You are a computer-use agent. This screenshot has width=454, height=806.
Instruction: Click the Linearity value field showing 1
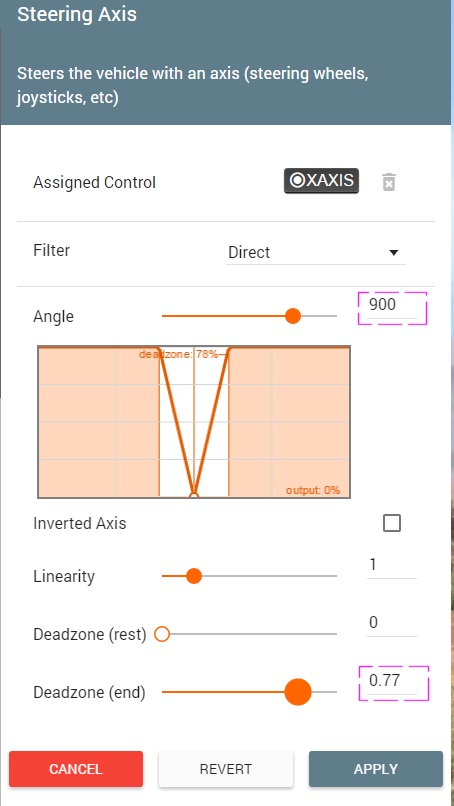[x=392, y=566]
